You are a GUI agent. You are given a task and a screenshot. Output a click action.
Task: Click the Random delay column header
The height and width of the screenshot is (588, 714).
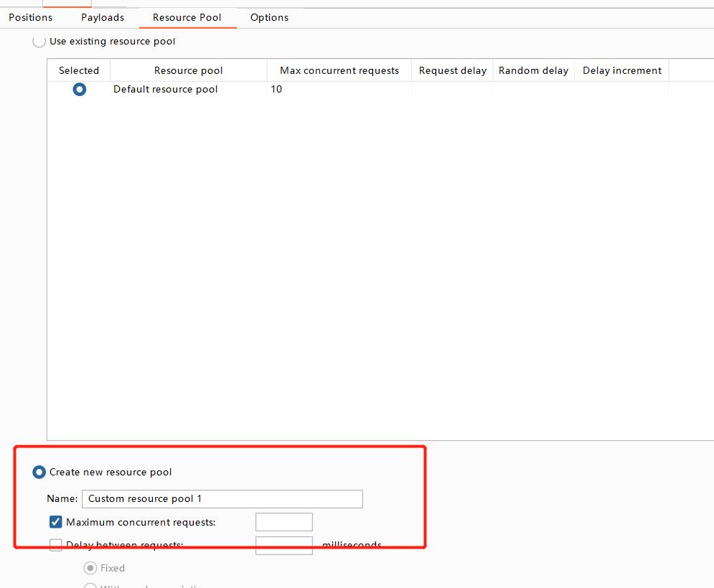coord(533,70)
